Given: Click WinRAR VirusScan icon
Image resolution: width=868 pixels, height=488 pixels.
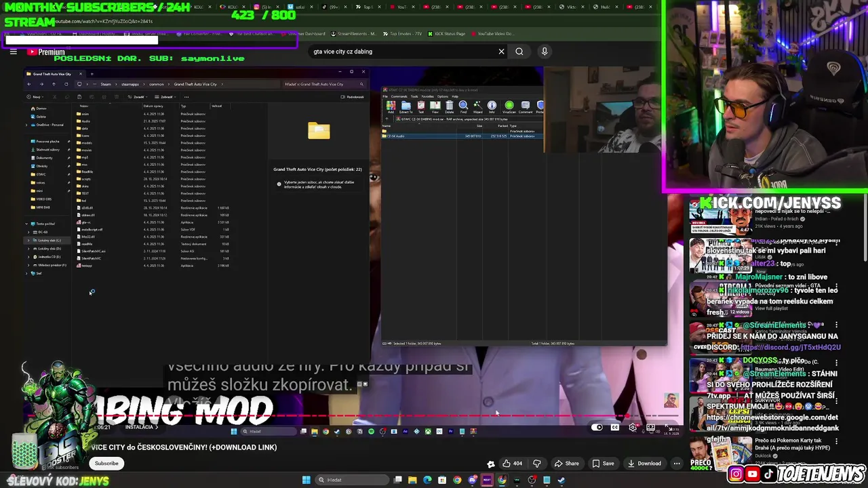Looking at the screenshot, I should (x=509, y=106).
